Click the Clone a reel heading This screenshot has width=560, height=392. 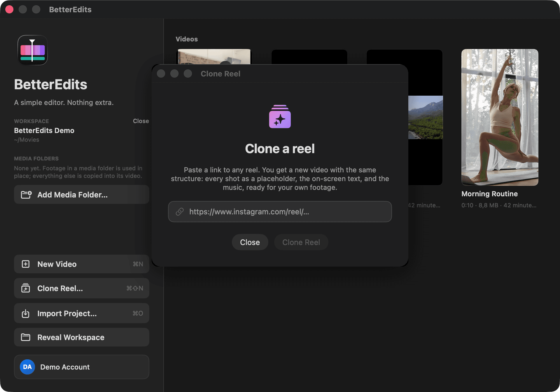(x=280, y=149)
